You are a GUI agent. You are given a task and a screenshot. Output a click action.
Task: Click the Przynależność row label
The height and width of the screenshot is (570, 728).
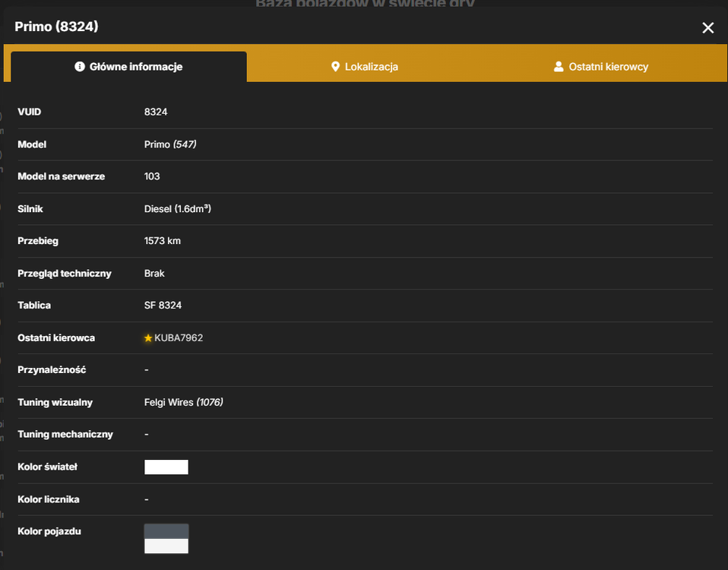point(52,370)
